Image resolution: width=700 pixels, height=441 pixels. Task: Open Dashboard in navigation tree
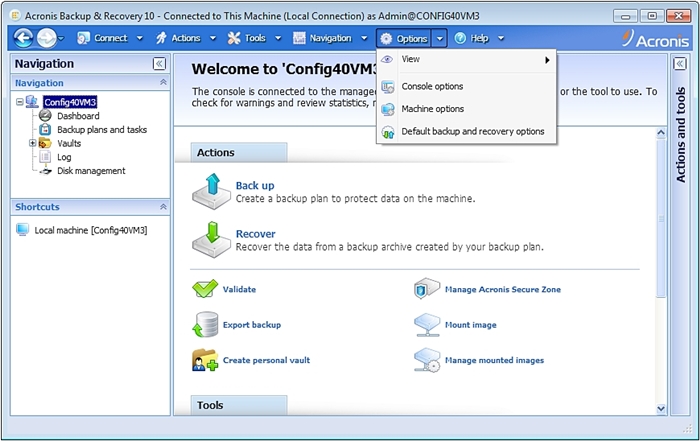78,116
